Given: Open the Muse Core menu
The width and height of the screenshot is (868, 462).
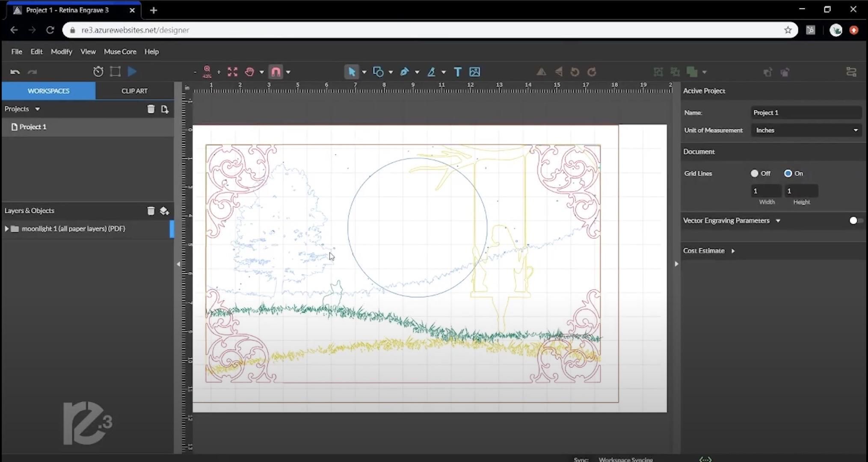Looking at the screenshot, I should (120, 51).
